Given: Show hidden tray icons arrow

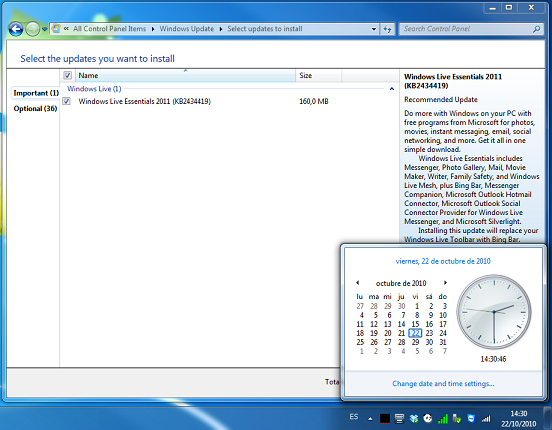Looking at the screenshot, I should 370,419.
